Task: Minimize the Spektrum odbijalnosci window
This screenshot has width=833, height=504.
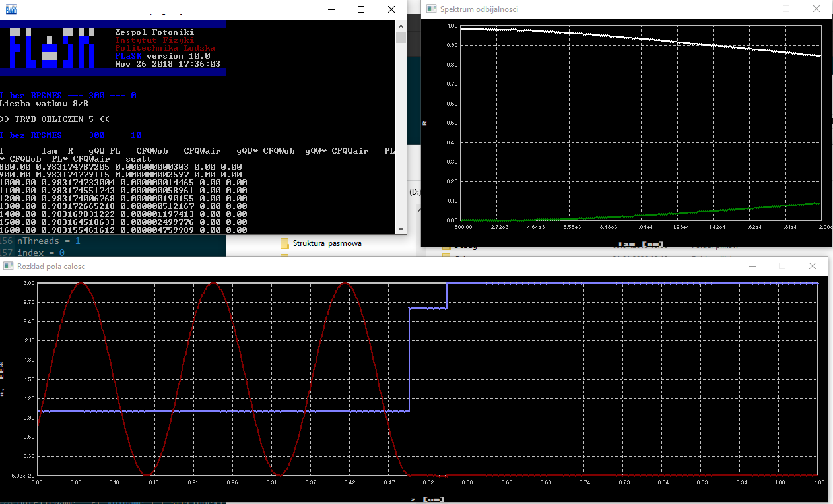Action: [756, 9]
